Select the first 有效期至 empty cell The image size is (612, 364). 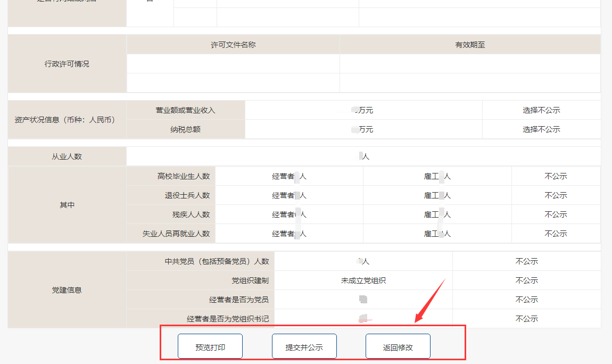pyautogui.click(x=470, y=63)
